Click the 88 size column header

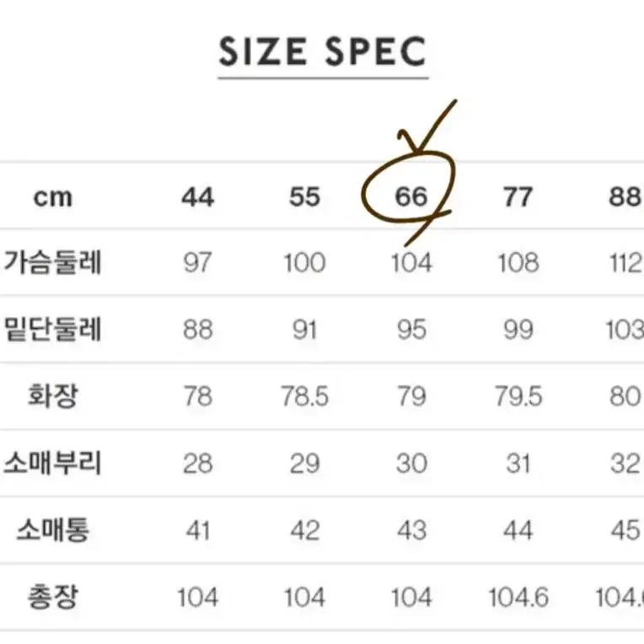625,196
